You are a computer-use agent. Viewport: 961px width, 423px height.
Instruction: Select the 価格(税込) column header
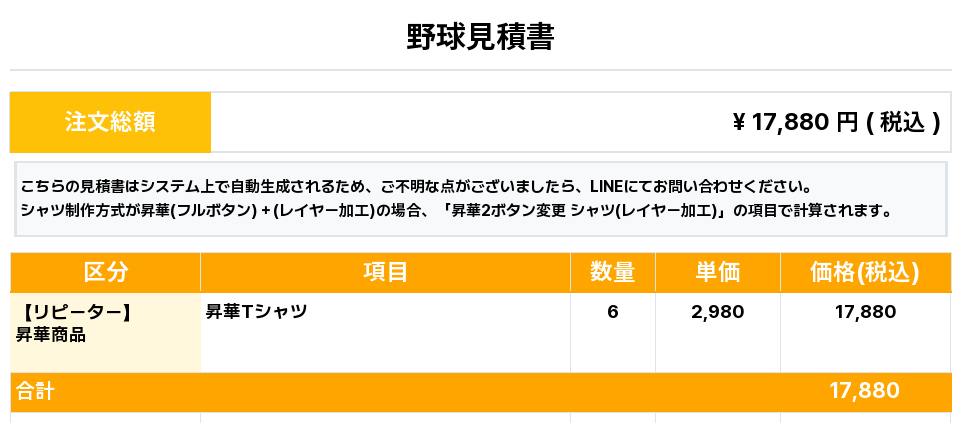click(864, 272)
